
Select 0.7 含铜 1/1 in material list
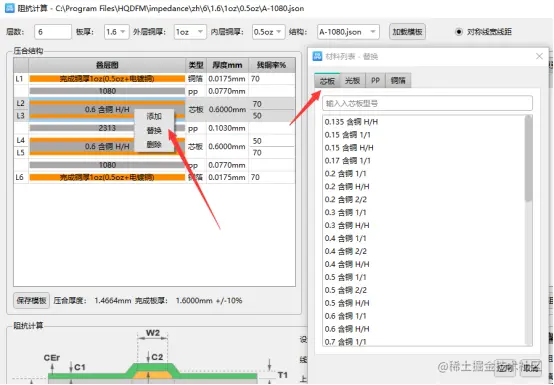[346, 342]
